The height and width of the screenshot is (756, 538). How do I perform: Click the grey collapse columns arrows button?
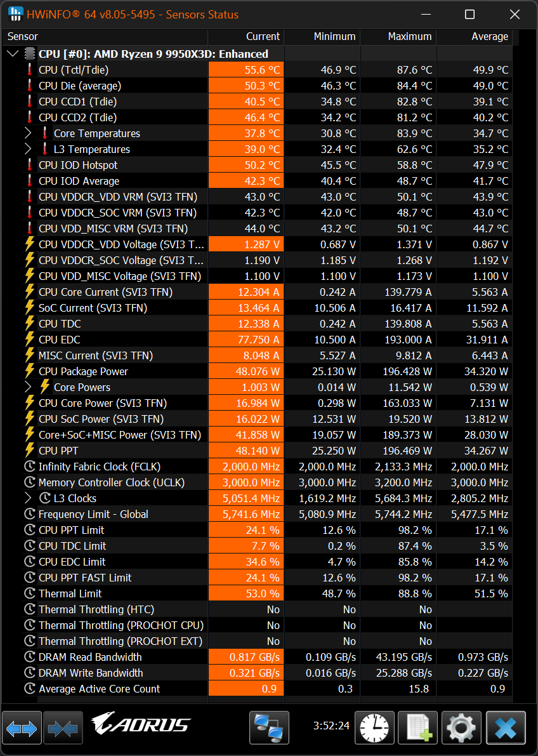click(x=62, y=727)
